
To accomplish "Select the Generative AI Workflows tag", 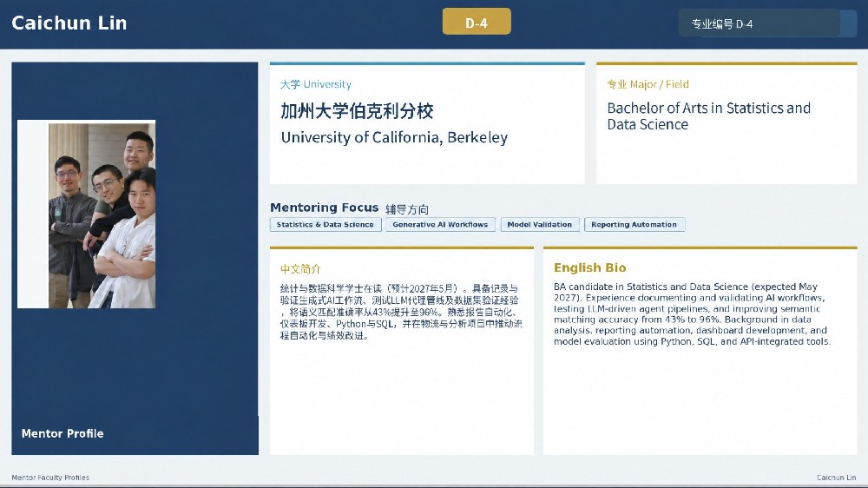I will click(x=440, y=224).
